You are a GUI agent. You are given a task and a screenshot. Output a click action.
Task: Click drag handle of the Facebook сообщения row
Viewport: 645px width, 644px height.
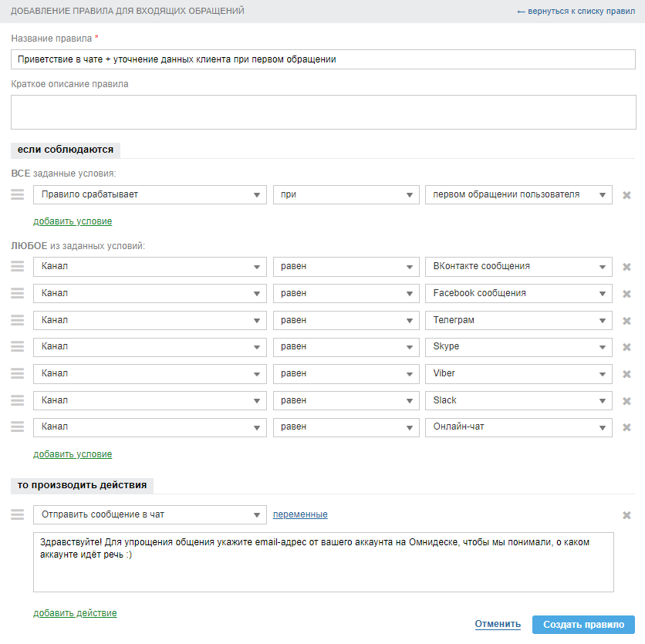click(x=17, y=293)
